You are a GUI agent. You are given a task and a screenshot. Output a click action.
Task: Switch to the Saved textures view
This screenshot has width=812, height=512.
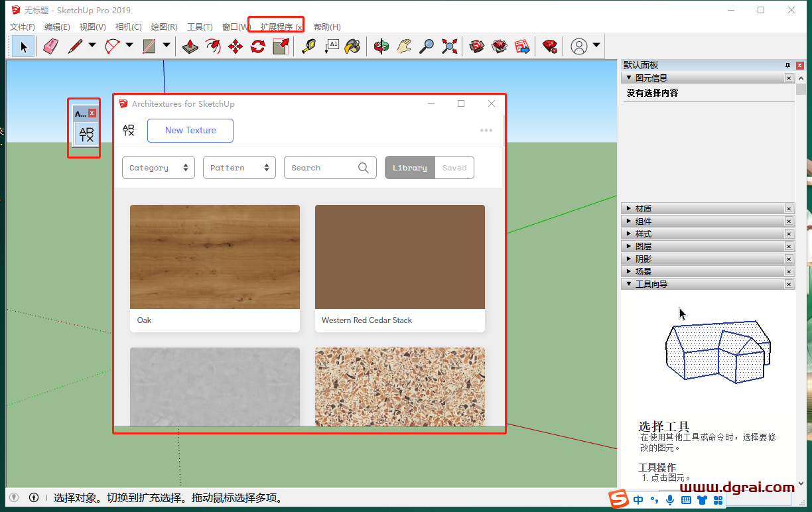[x=454, y=167]
